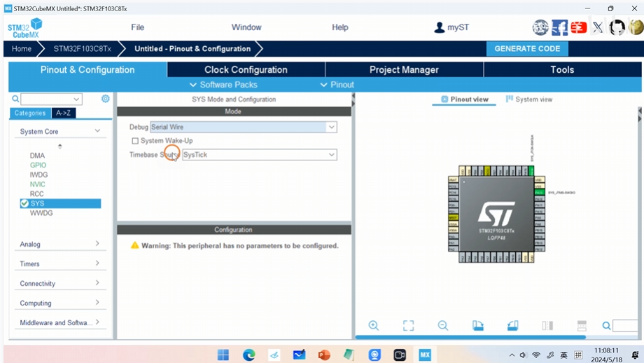Click the pin search magnifier icon
644x363 pixels.
(x=606, y=326)
